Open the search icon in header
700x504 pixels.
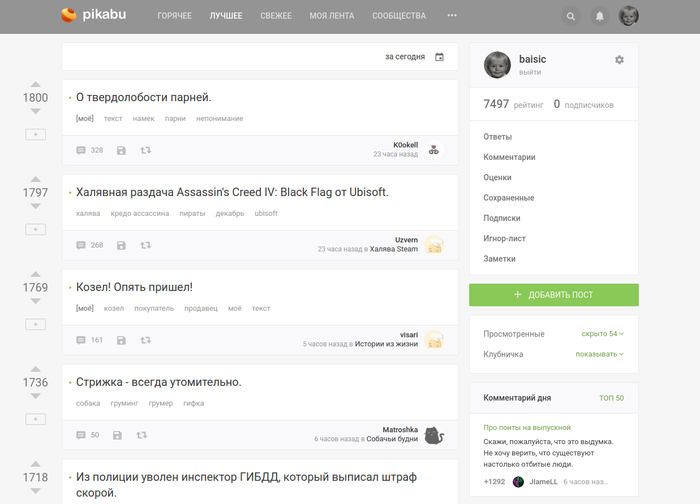571,16
